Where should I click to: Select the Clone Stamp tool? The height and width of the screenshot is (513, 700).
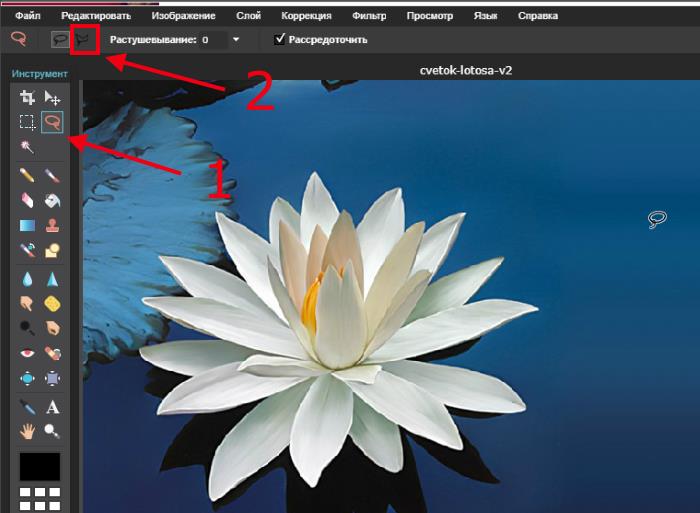point(52,225)
